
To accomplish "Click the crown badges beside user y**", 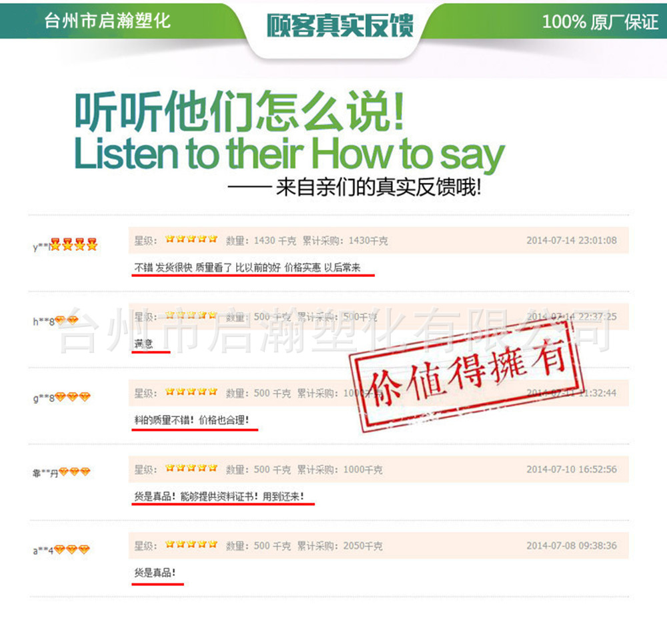I will click(x=74, y=244).
